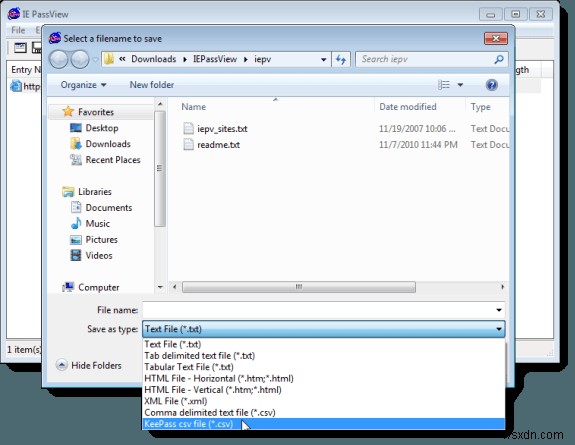Choose Tabular Text File (*.txt)

(x=323, y=367)
